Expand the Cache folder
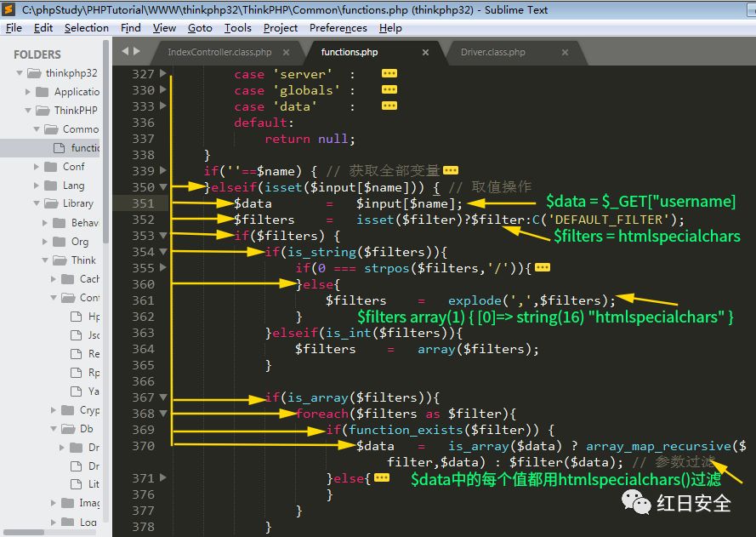The height and width of the screenshot is (537, 756). (54, 279)
